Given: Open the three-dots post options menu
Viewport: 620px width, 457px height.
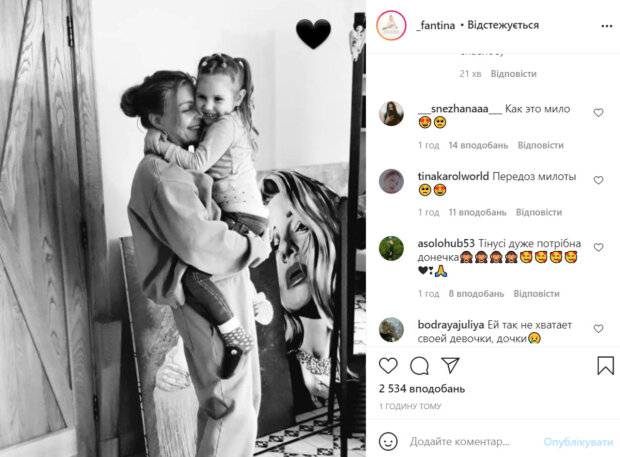Looking at the screenshot, I should click(x=607, y=26).
